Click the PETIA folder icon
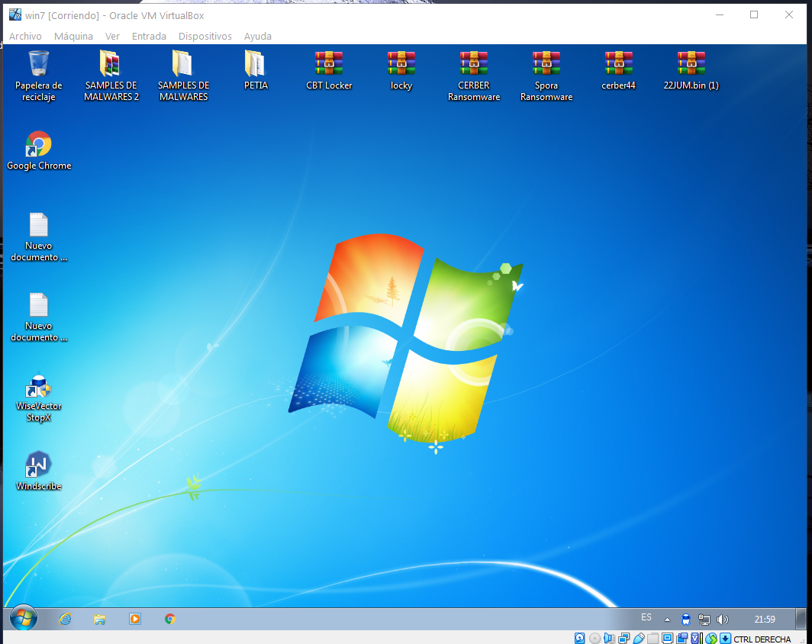Image resolution: width=812 pixels, height=644 pixels. 256,64
